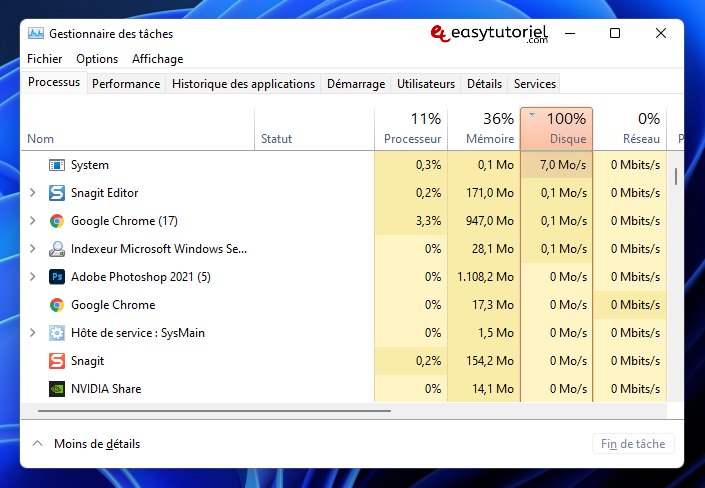The height and width of the screenshot is (488, 705).
Task: Click the 171,0 Mo memory value
Action: 490,193
